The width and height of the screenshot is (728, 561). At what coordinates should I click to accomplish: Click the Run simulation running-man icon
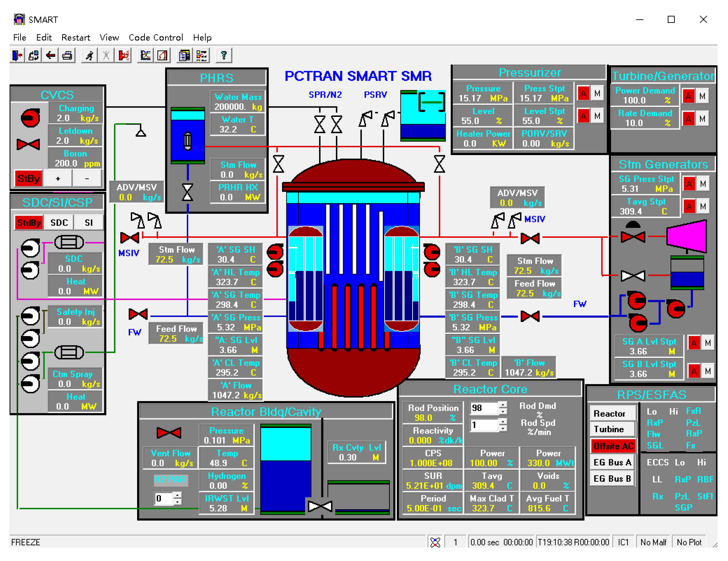pyautogui.click(x=89, y=55)
